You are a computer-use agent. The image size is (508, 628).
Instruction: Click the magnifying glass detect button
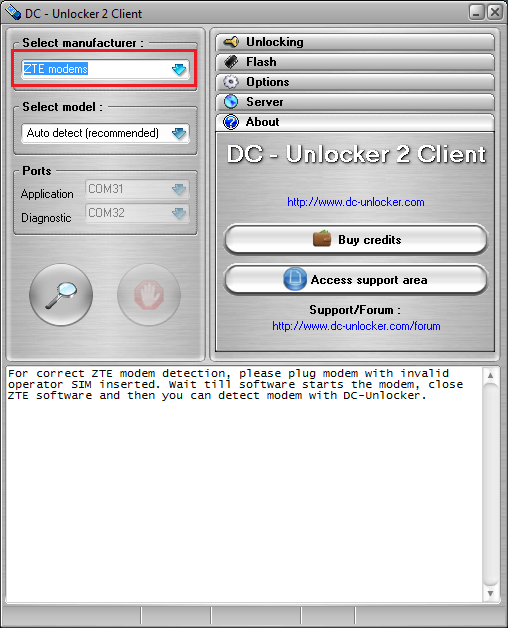point(61,295)
